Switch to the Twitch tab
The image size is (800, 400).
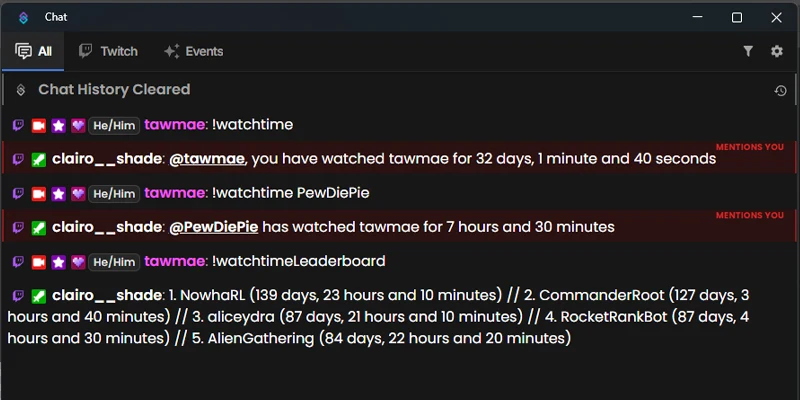tap(108, 52)
